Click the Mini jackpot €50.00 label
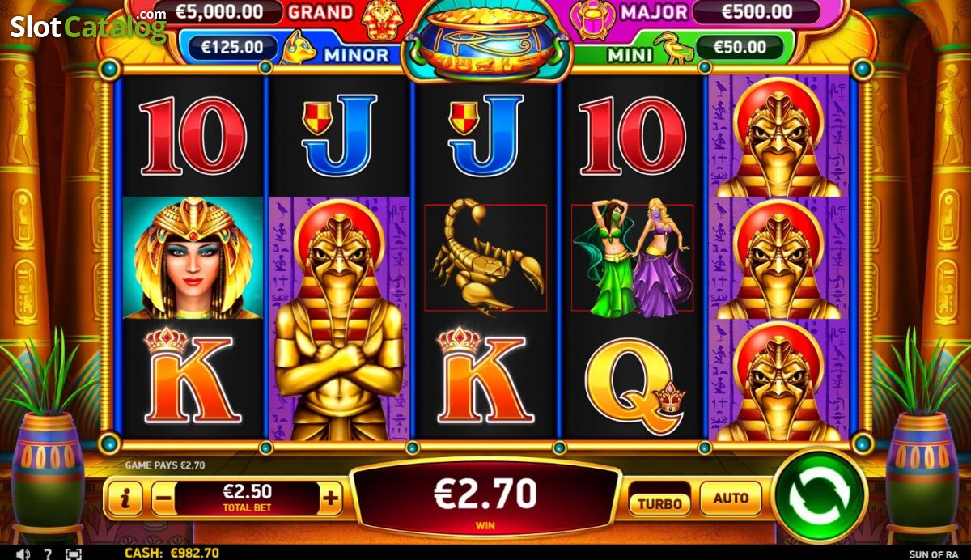The height and width of the screenshot is (560, 971). [x=740, y=47]
